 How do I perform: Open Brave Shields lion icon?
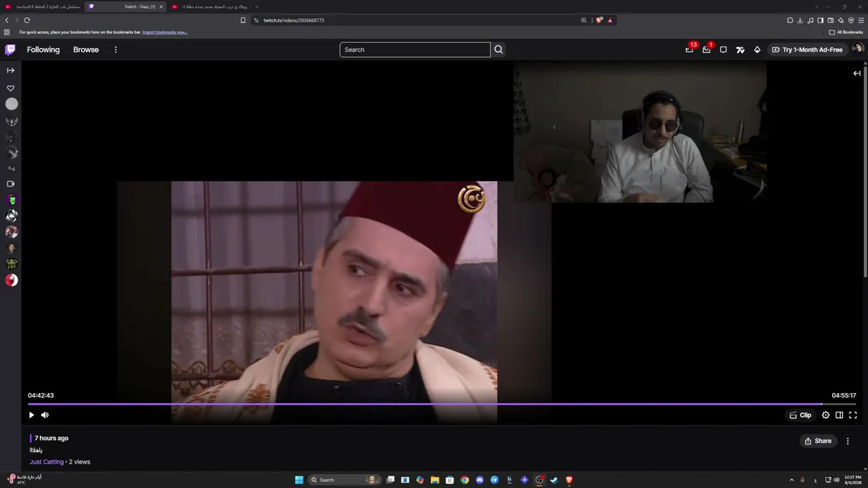tap(599, 20)
